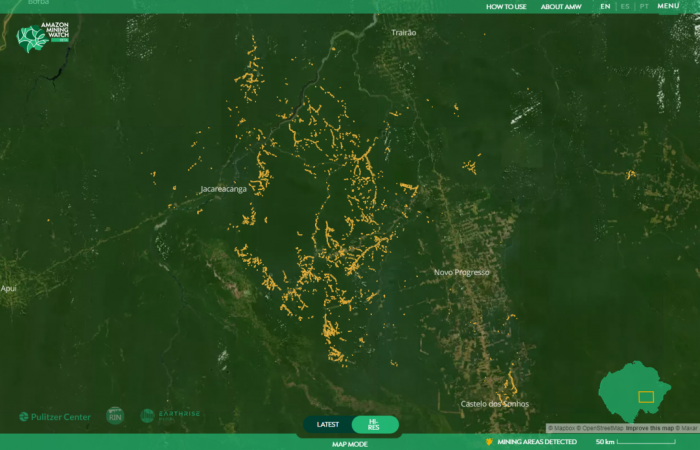Open the About AMW page
The width and height of the screenshot is (700, 450).
561,6
